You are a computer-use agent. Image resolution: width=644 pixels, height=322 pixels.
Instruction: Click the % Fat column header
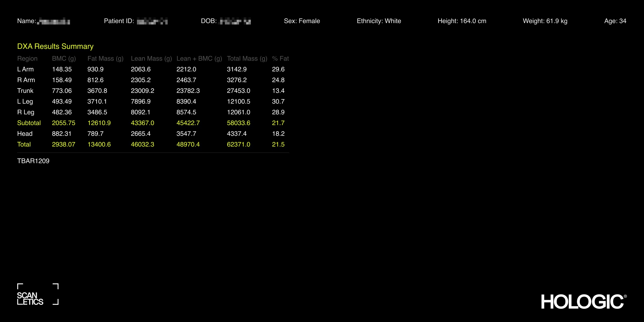coord(280,58)
